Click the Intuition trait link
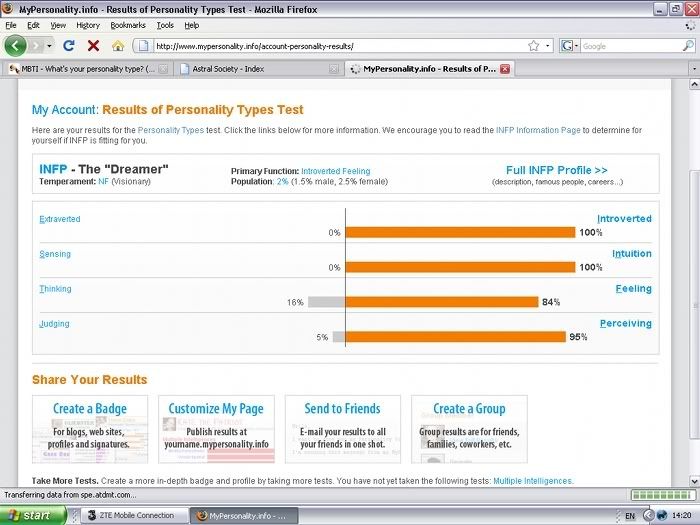Image resolution: width=700 pixels, height=525 pixels. 632,254
